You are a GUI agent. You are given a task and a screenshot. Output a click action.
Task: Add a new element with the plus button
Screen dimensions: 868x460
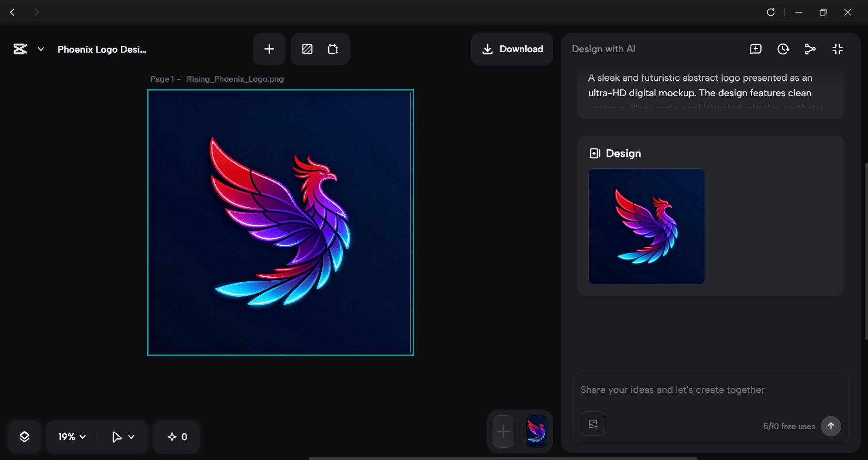(x=269, y=49)
